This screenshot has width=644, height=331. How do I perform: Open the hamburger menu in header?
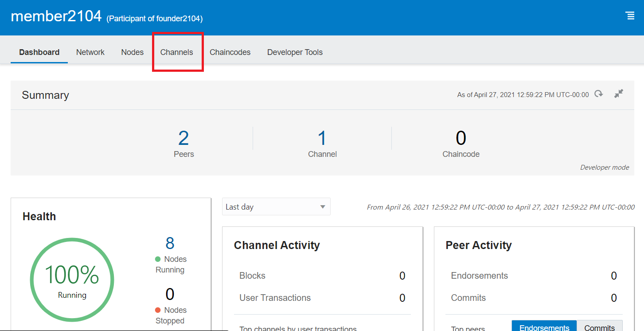point(629,16)
